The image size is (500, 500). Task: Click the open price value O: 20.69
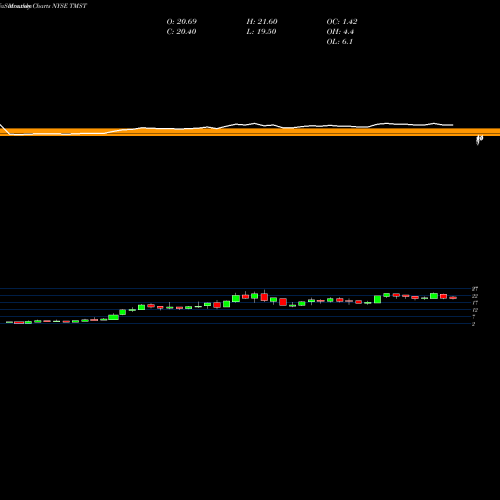tap(182, 22)
